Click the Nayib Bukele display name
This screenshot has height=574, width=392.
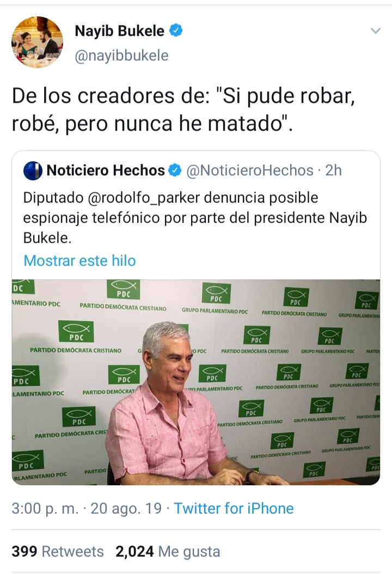pos(119,30)
